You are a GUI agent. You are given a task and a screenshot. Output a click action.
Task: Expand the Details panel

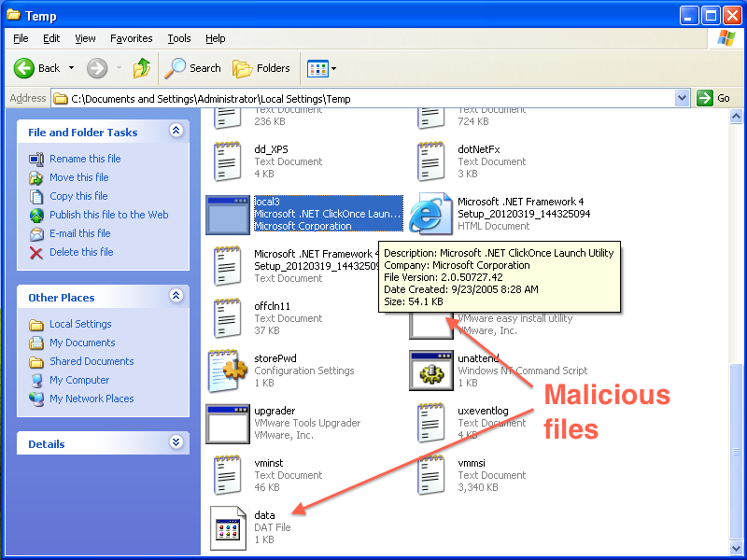(x=176, y=442)
